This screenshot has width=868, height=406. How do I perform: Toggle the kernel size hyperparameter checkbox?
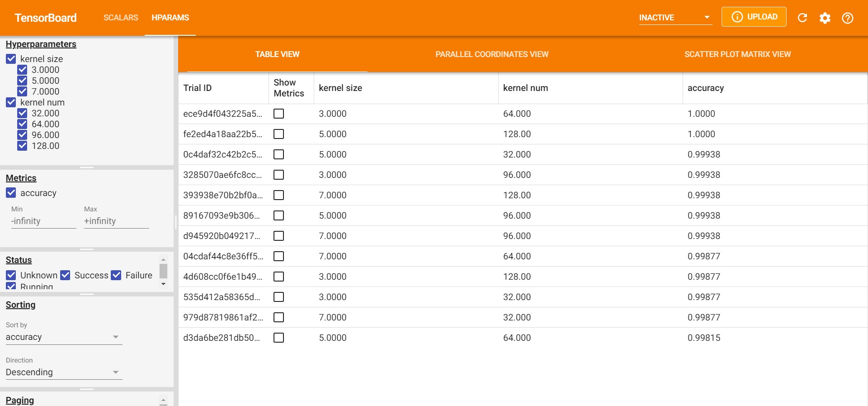coord(11,59)
